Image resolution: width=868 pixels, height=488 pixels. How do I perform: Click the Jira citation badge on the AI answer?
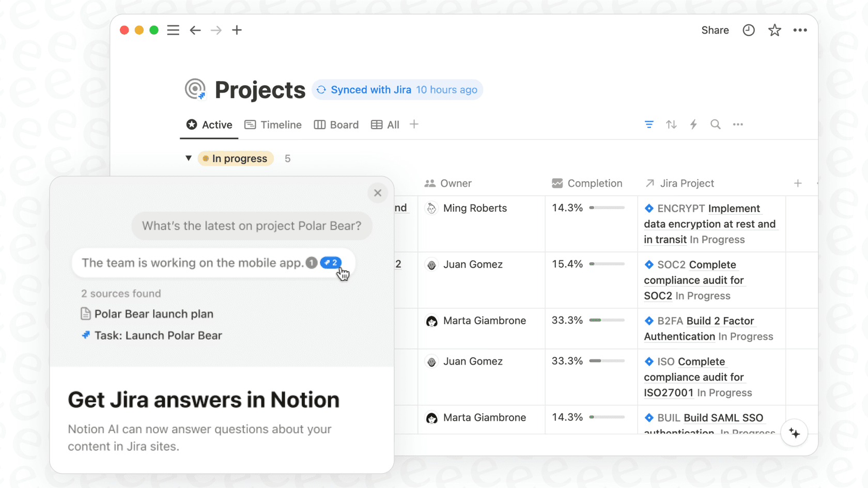pyautogui.click(x=330, y=262)
